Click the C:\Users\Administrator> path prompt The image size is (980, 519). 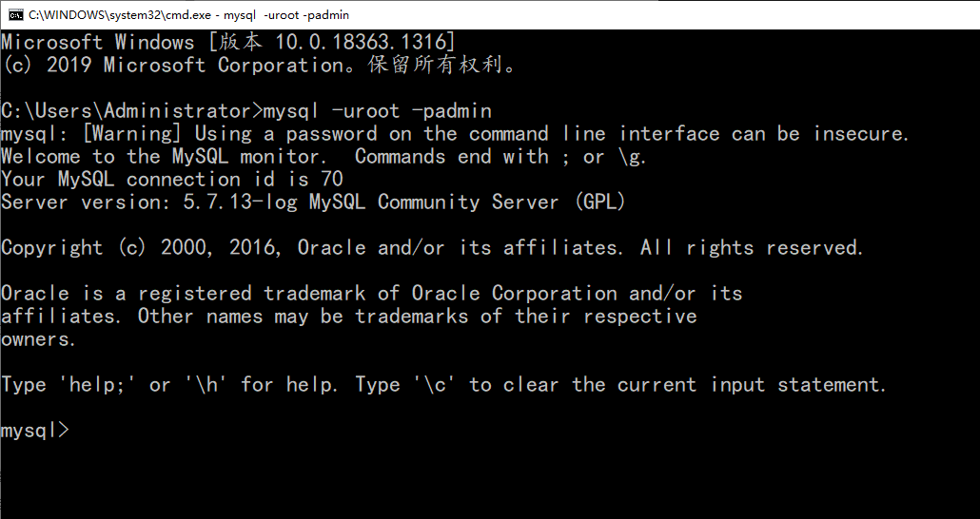tap(130, 110)
